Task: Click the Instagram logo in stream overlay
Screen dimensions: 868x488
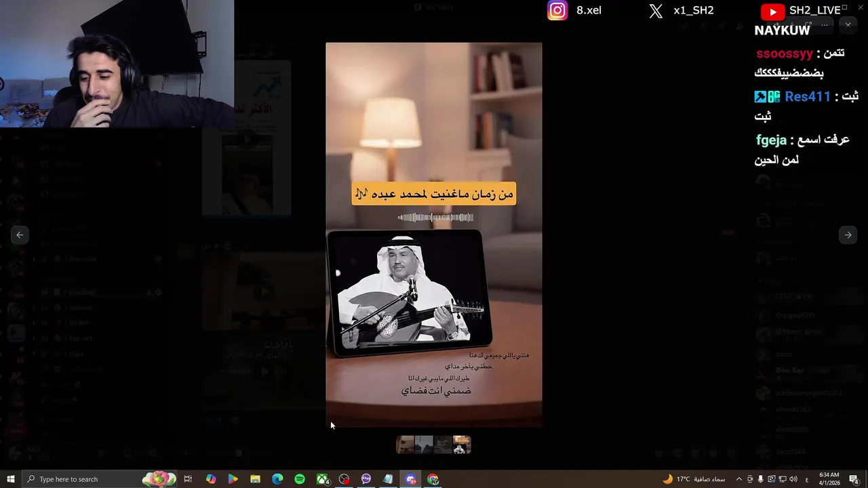Action: tap(557, 11)
